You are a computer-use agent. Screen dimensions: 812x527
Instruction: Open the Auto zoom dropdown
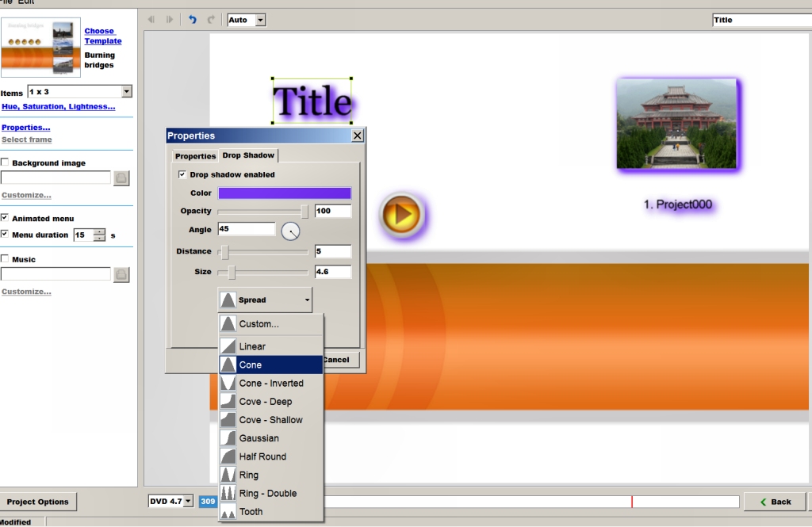click(x=260, y=20)
